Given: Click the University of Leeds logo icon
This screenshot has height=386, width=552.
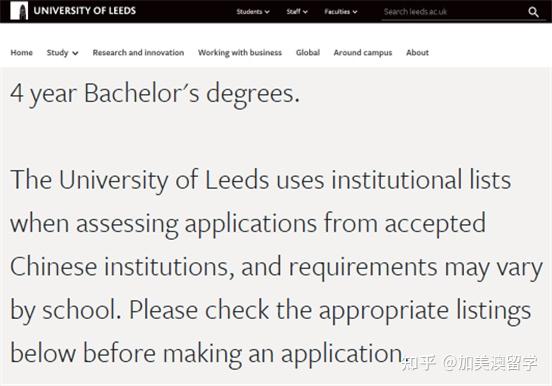Looking at the screenshot, I should click(x=19, y=11).
